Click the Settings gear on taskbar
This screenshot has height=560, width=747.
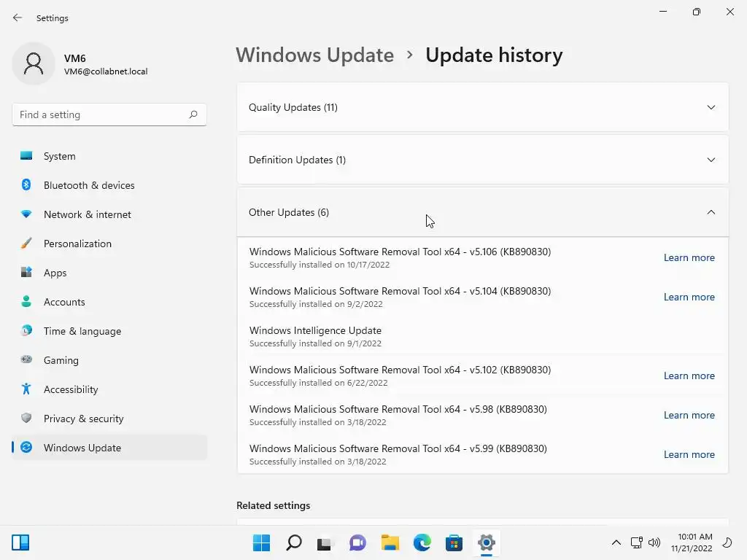pyautogui.click(x=486, y=542)
